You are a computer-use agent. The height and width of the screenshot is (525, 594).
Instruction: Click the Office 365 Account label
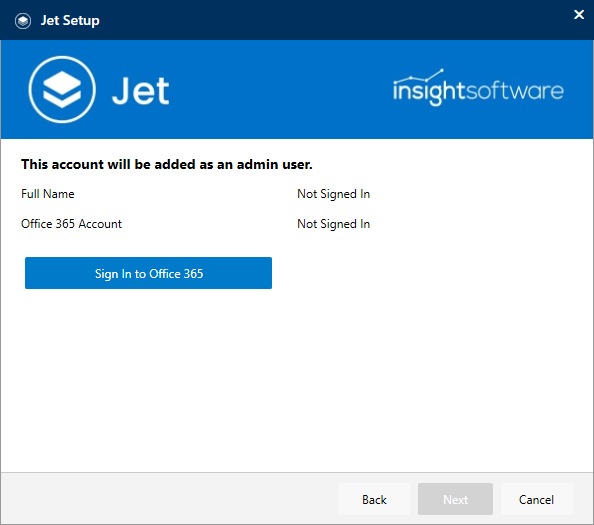pyautogui.click(x=71, y=224)
